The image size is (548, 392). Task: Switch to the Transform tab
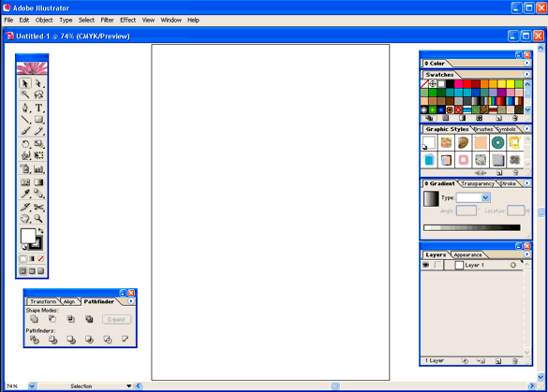(43, 301)
